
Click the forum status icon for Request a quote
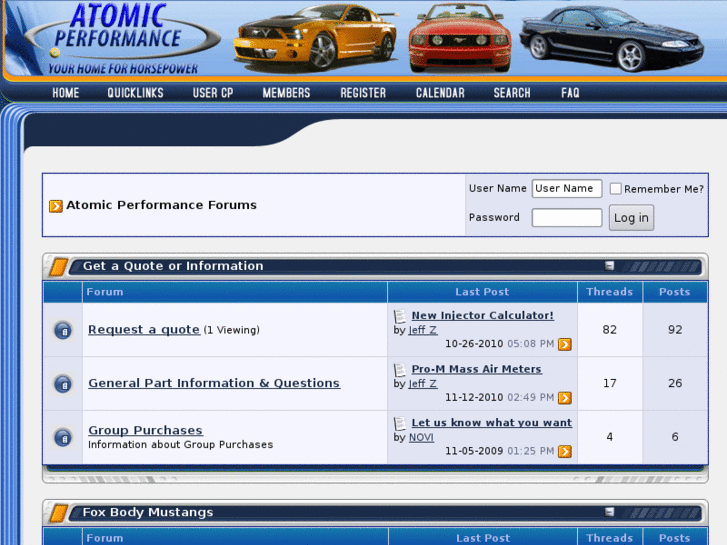[x=63, y=330]
